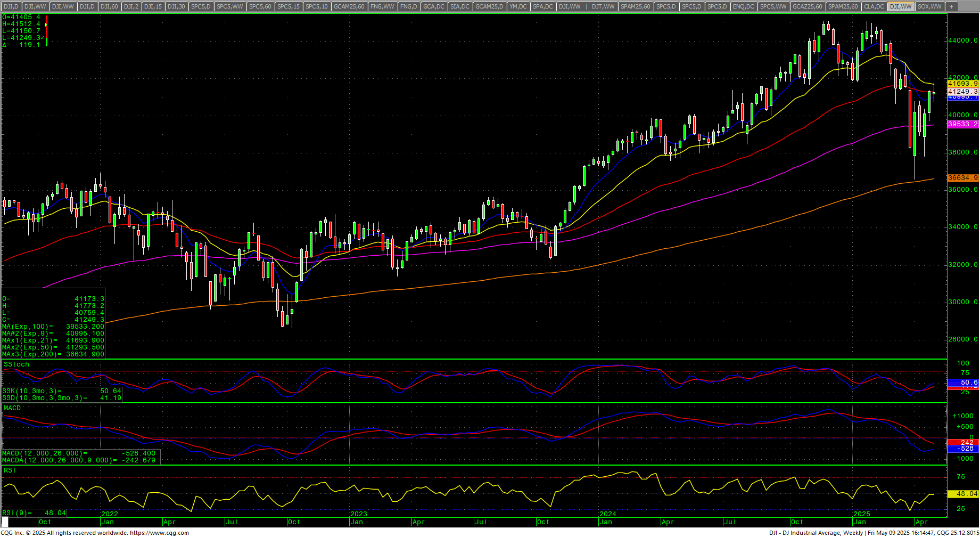Open the YM,DC tab
The height and width of the screenshot is (537, 980).
(518, 6)
